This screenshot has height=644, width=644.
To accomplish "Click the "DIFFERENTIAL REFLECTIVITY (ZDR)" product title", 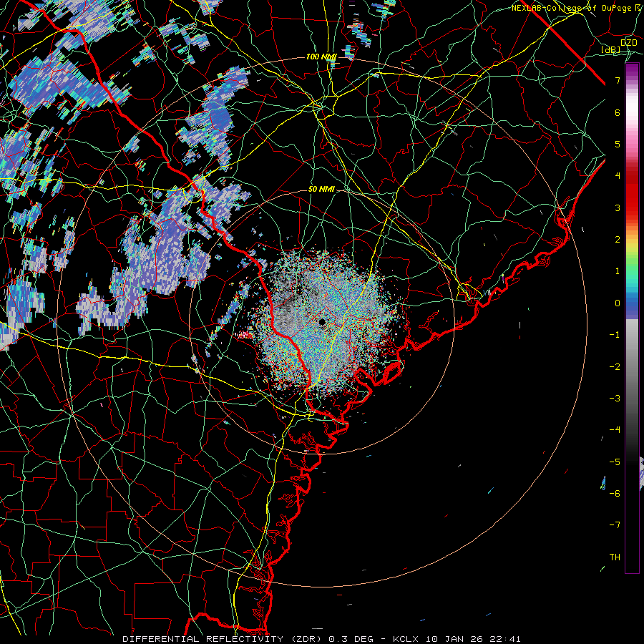I will click(222, 639).
